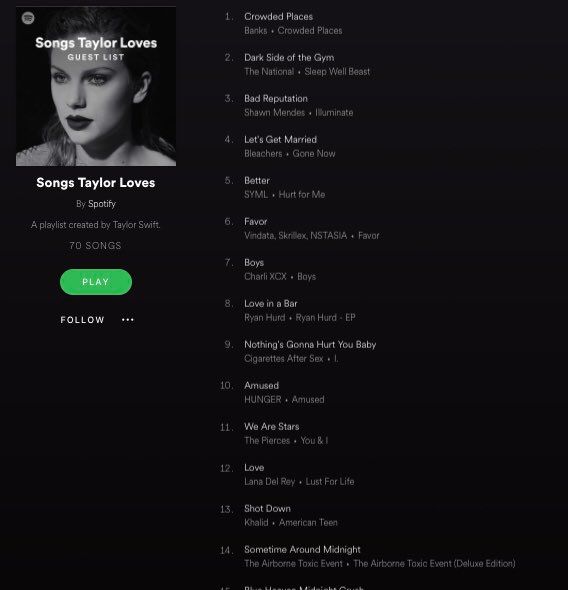
Task: Open album link You & I
Action: click(x=314, y=441)
